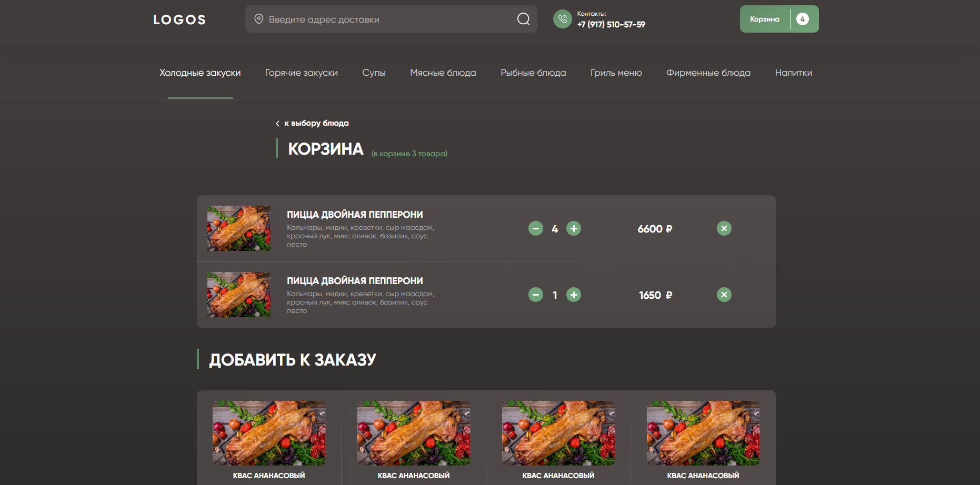
Task: Open fourth Квас ананасовый product image
Action: tap(703, 433)
